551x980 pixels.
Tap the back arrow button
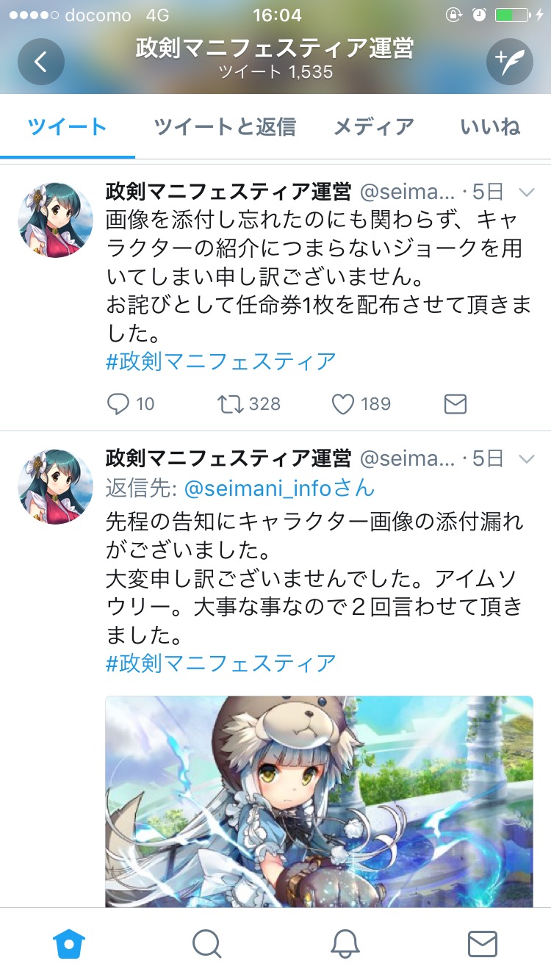click(41, 62)
